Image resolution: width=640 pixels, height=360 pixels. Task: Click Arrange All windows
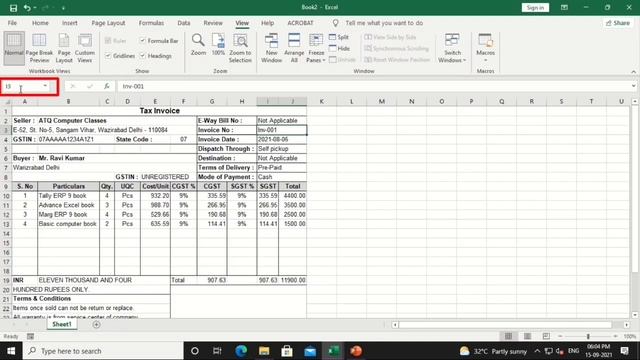tap(294, 48)
